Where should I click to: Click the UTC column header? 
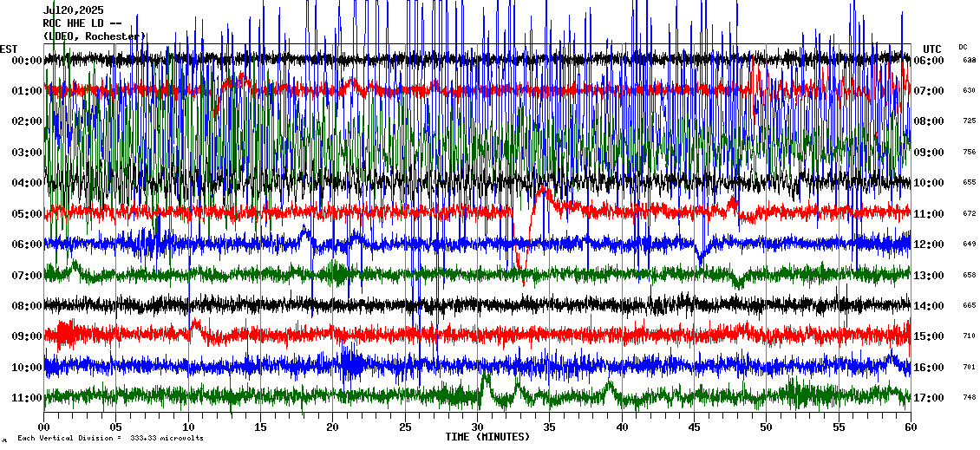(x=931, y=49)
